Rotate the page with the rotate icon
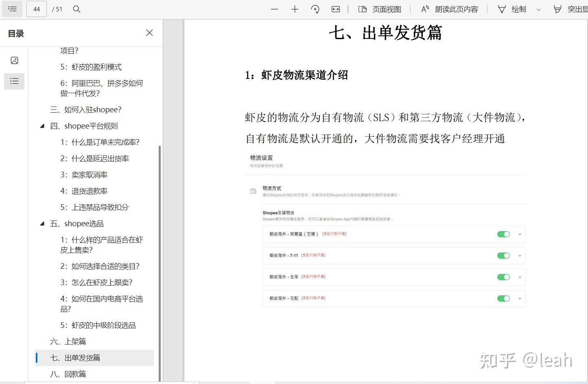The width and height of the screenshot is (588, 384). tap(315, 9)
